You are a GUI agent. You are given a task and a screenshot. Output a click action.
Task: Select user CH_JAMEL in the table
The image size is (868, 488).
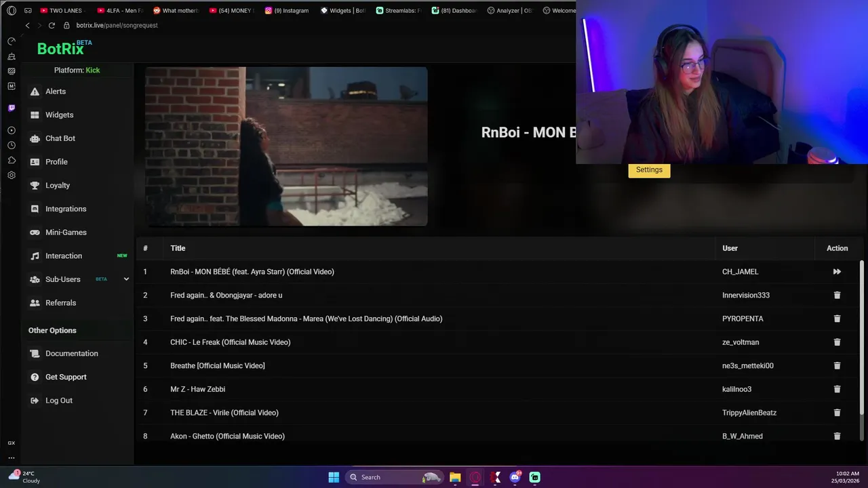click(741, 272)
